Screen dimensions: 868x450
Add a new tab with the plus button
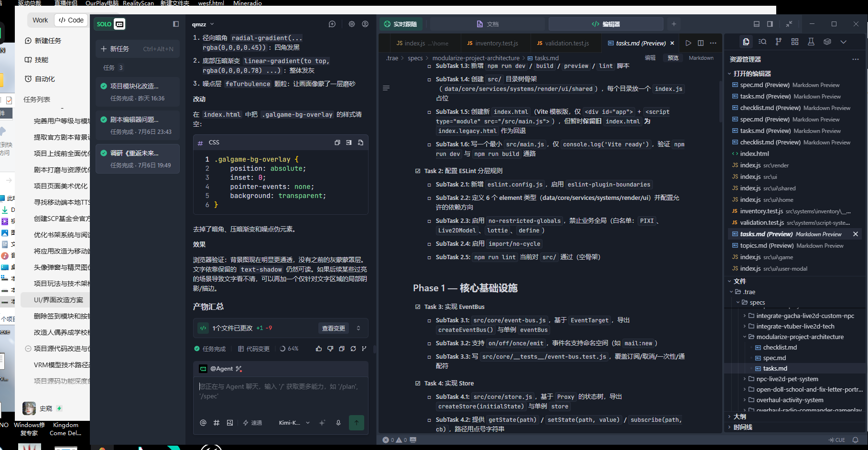674,24
